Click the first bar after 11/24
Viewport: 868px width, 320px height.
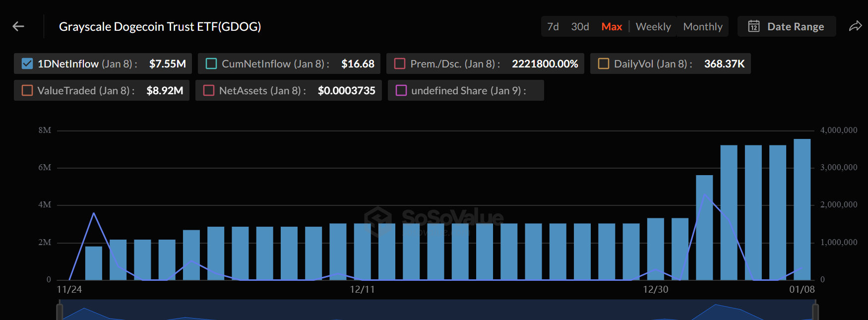pyautogui.click(x=94, y=263)
